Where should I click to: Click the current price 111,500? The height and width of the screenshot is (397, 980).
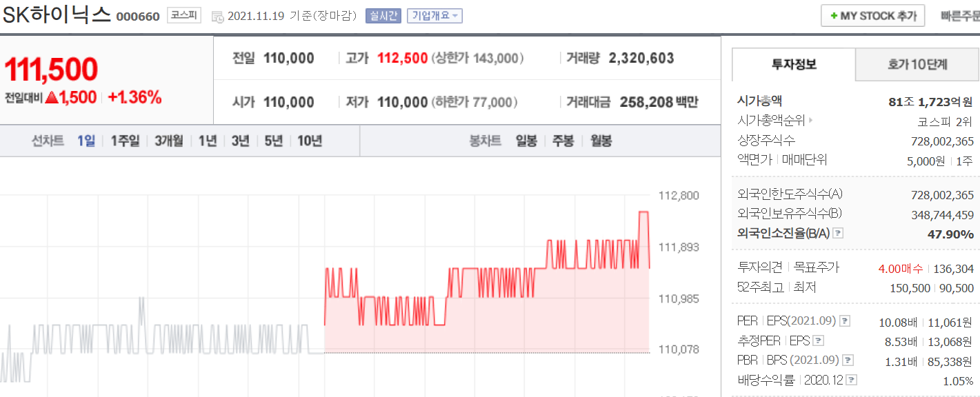[51, 70]
